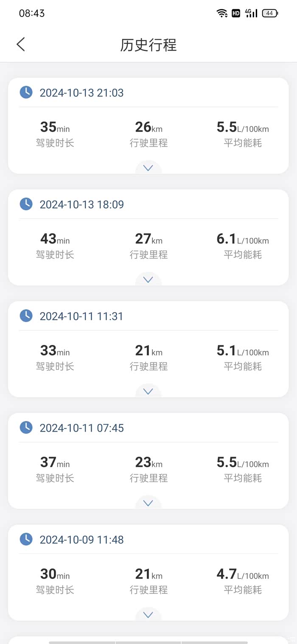
Task: Click clock icon for 2024-10-11 11:31 trip
Action: (x=26, y=316)
